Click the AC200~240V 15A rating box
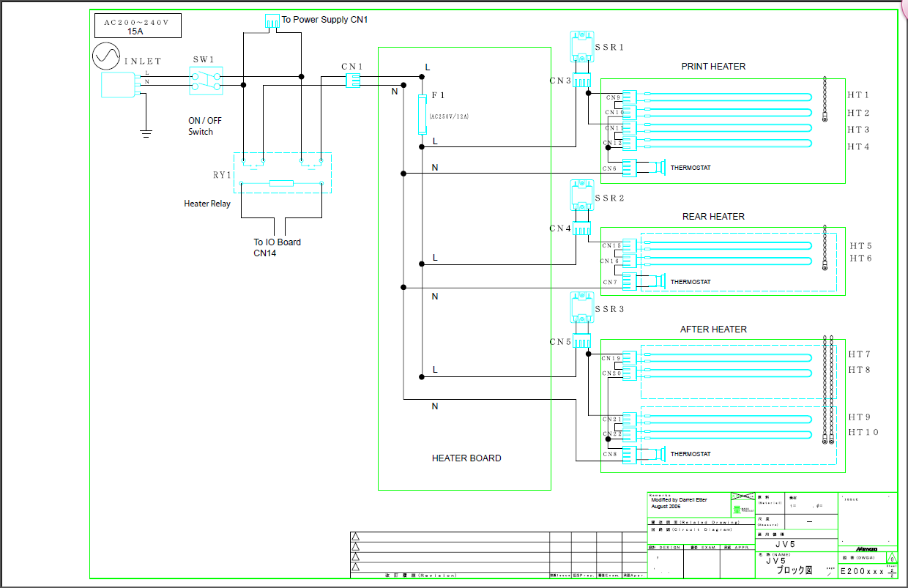The image size is (908, 588). 136,27
